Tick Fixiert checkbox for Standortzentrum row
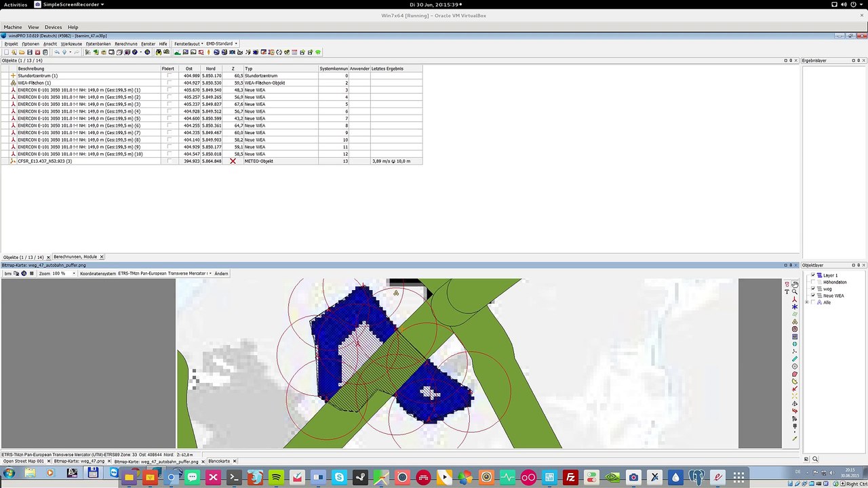 point(170,76)
